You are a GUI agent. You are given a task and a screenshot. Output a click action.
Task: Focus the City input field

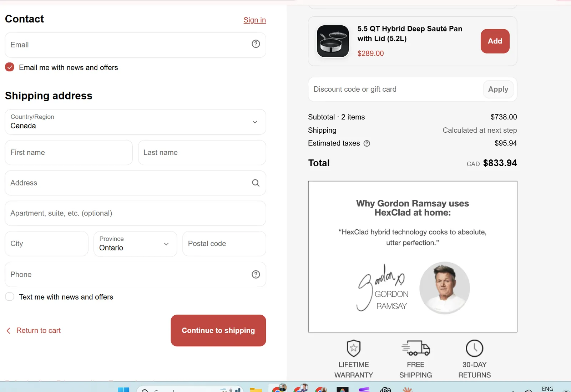pos(46,244)
